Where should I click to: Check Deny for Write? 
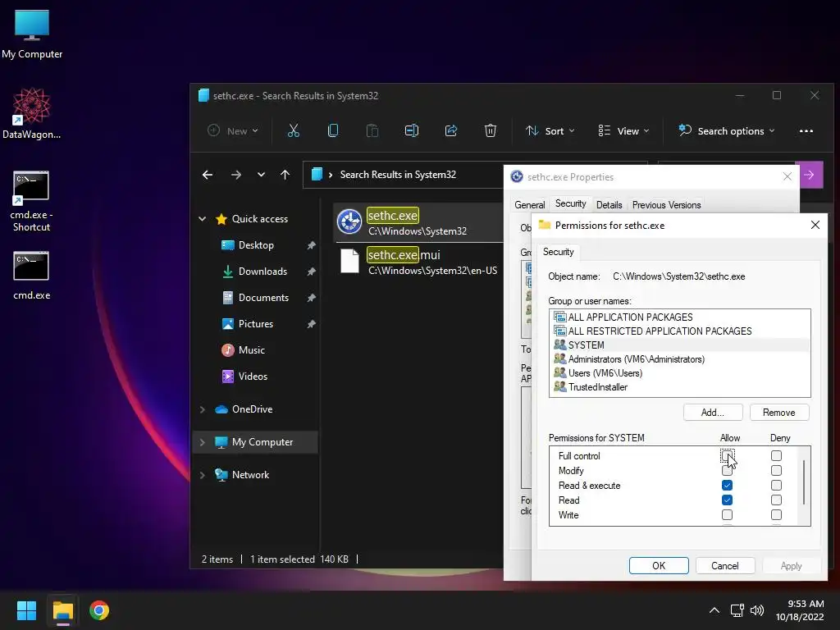click(x=776, y=515)
